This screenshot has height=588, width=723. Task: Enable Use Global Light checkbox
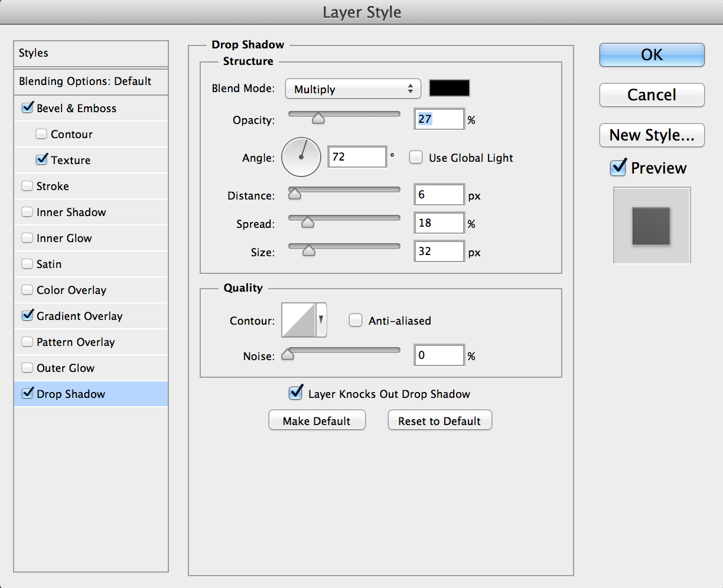tap(416, 158)
